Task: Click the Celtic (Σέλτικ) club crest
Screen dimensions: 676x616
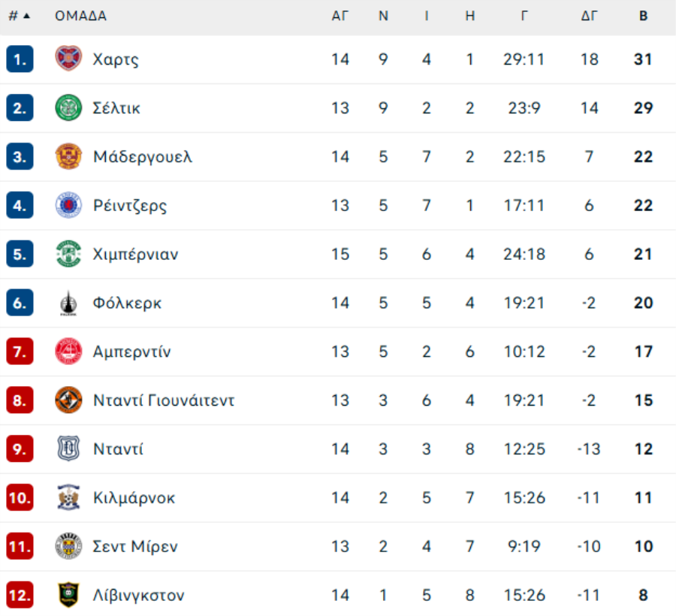Action: pyautogui.click(x=68, y=107)
